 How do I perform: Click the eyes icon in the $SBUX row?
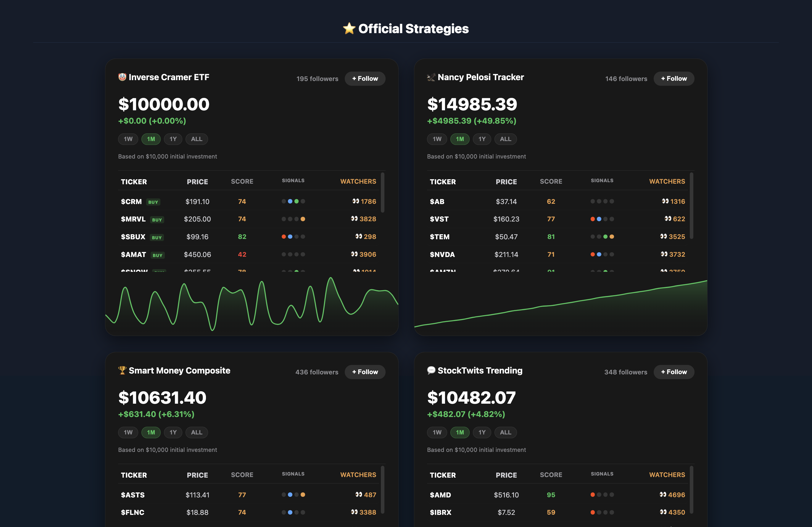359,237
